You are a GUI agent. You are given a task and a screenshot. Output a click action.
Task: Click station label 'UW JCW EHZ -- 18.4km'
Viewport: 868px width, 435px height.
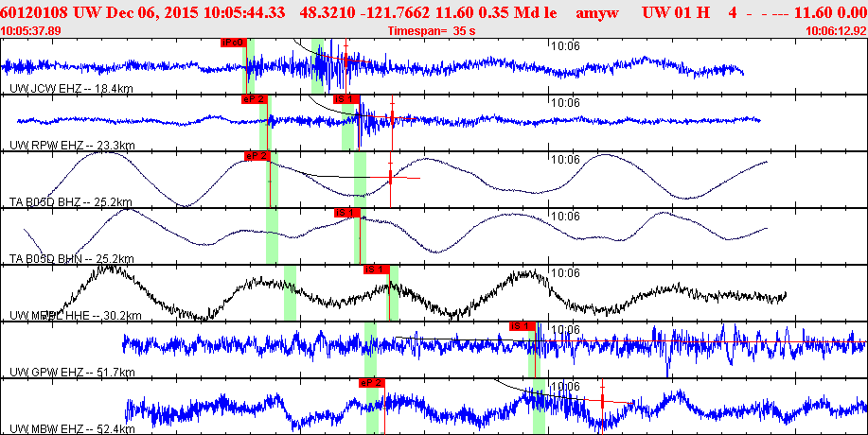[x=71, y=89]
